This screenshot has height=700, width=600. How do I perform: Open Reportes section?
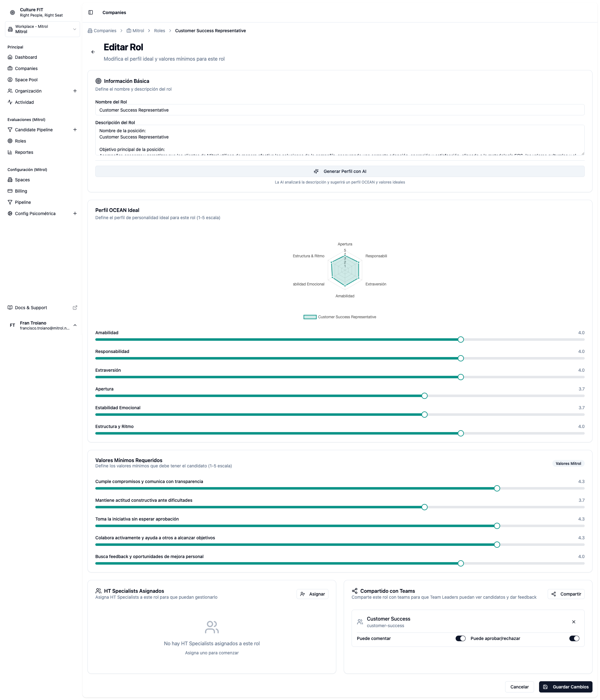click(24, 152)
